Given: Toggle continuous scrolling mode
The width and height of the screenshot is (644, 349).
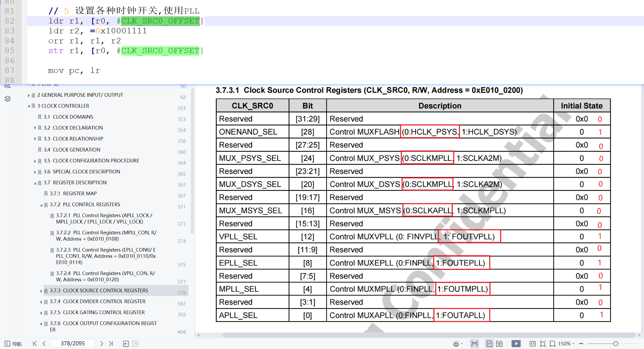Looking at the screenshot, I should [475, 344].
